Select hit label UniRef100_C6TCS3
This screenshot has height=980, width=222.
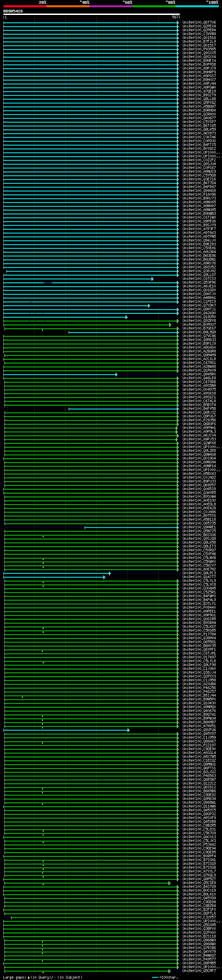point(199,279)
